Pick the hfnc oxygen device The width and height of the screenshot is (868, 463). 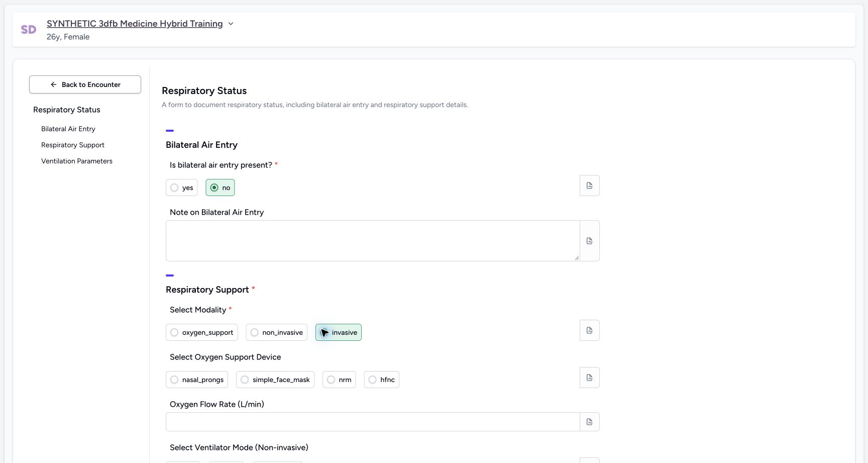point(381,380)
